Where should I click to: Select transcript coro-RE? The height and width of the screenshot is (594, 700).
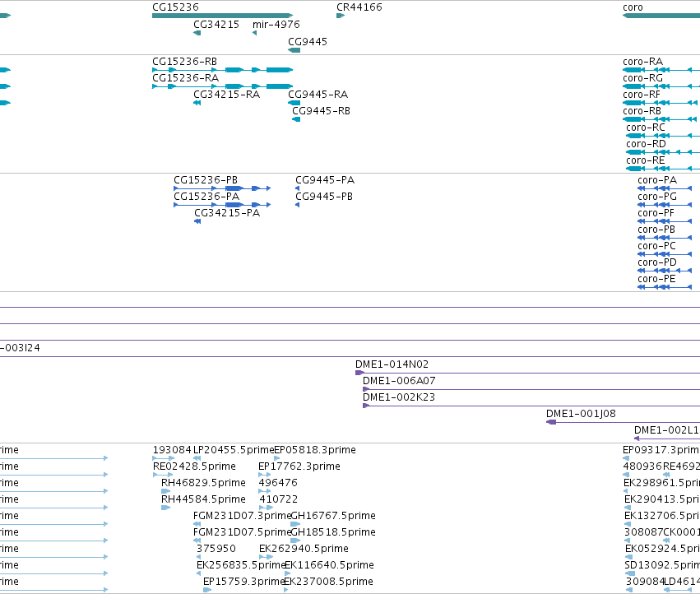646,160
